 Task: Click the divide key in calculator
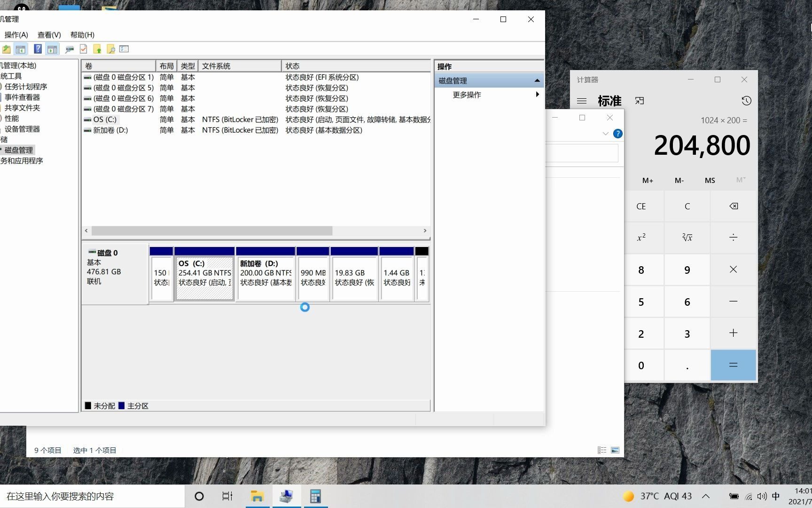[x=733, y=238]
